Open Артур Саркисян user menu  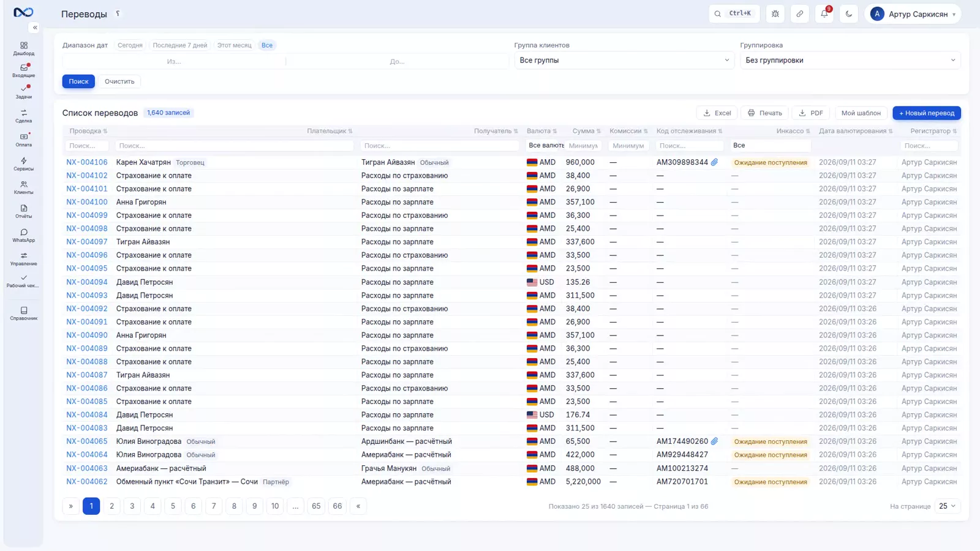point(913,13)
